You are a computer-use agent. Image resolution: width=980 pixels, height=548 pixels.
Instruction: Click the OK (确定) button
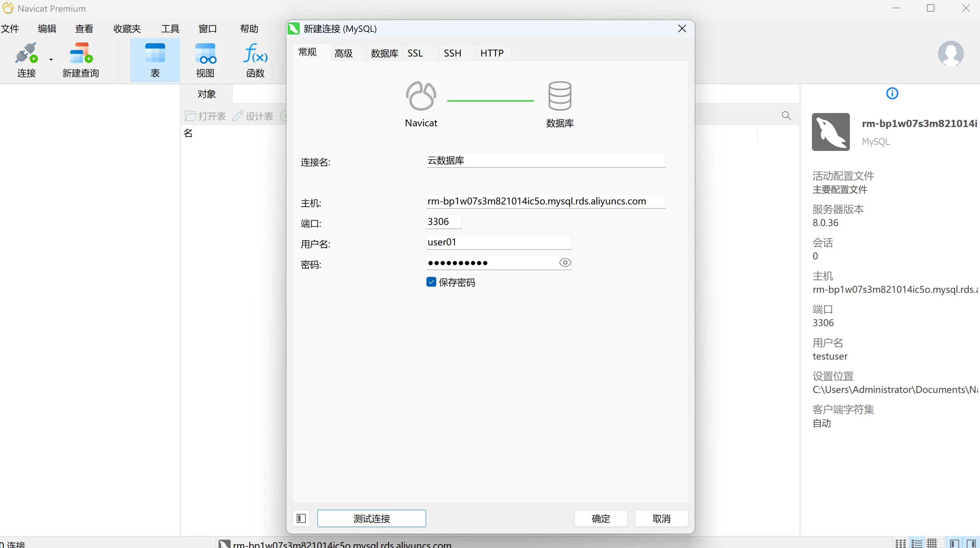click(x=601, y=518)
